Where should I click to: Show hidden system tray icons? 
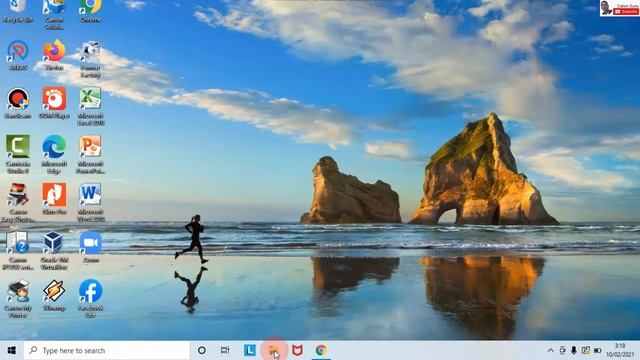click(551, 350)
